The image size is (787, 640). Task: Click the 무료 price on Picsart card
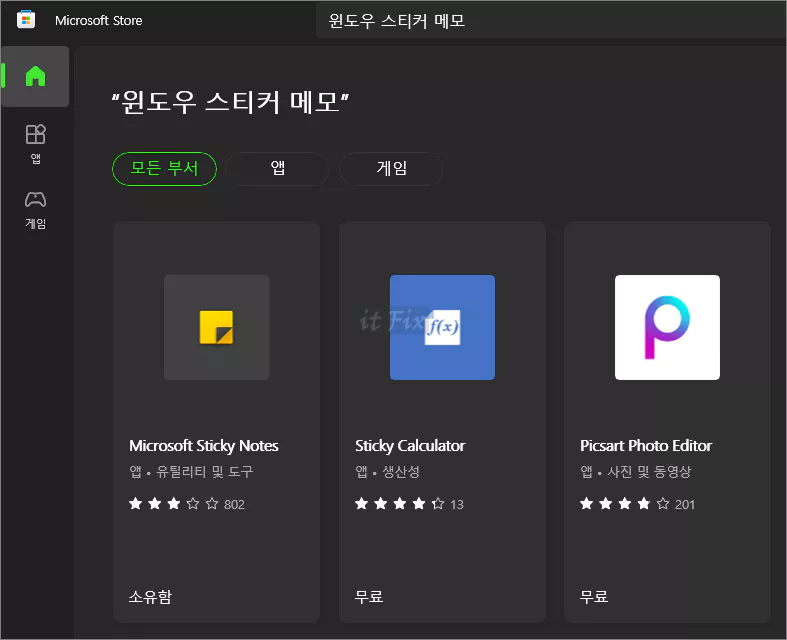coord(594,596)
